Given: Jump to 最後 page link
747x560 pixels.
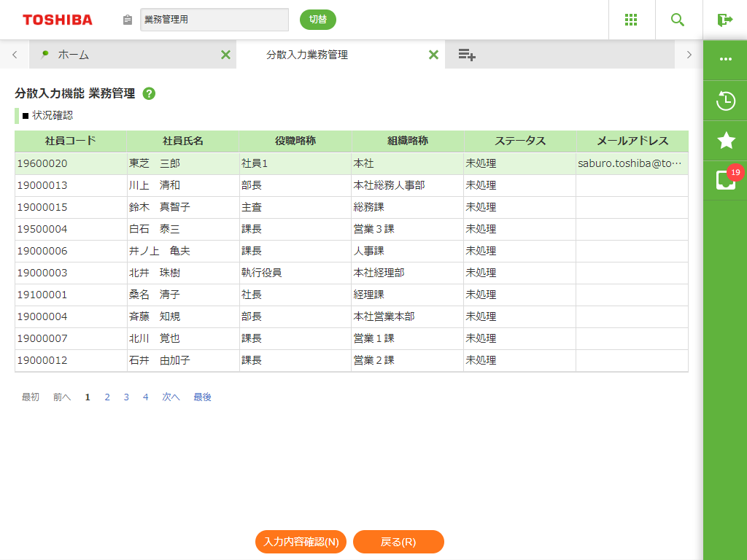Looking at the screenshot, I should coord(202,397).
